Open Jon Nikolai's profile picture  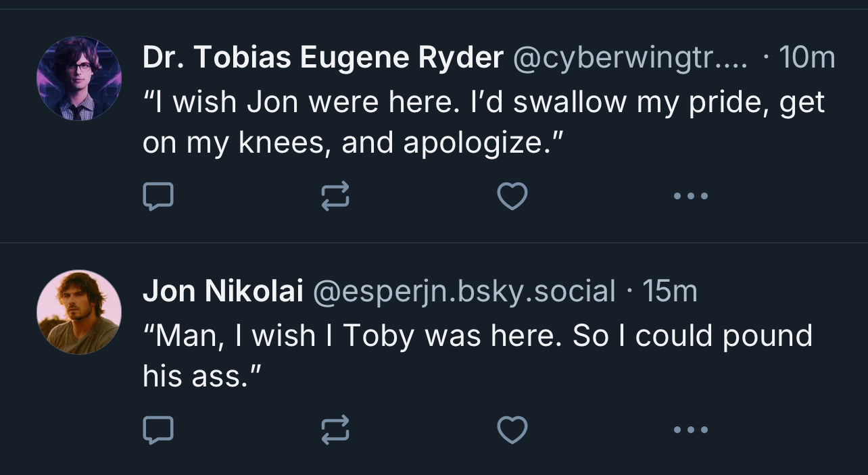(x=79, y=311)
